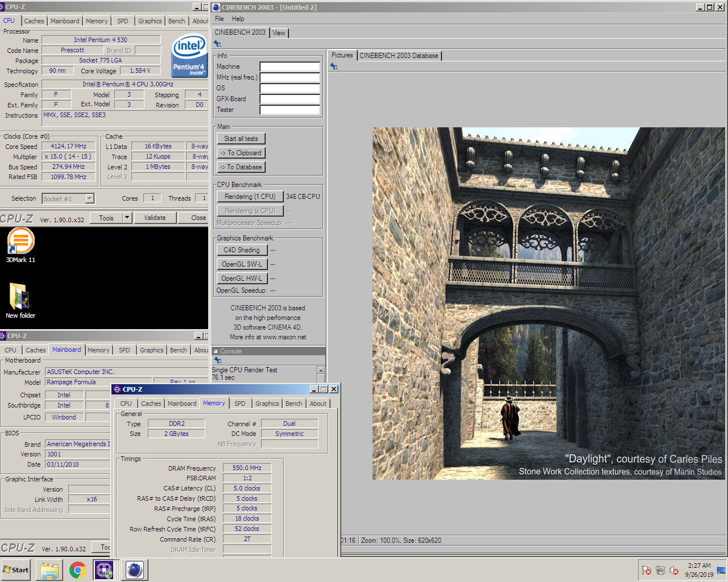The width and height of the screenshot is (728, 582).
Task: Open About tab in front CPU-Z window
Action: pyautogui.click(x=318, y=404)
